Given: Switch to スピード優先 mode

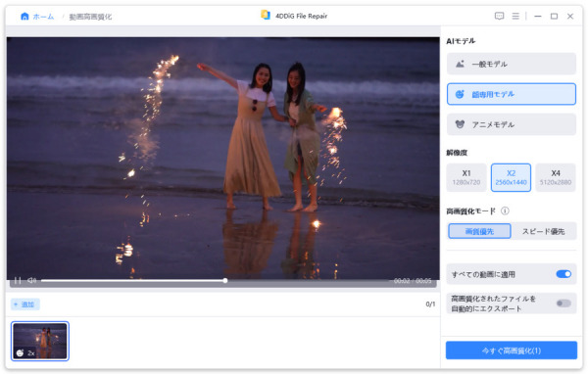Looking at the screenshot, I should click(543, 231).
